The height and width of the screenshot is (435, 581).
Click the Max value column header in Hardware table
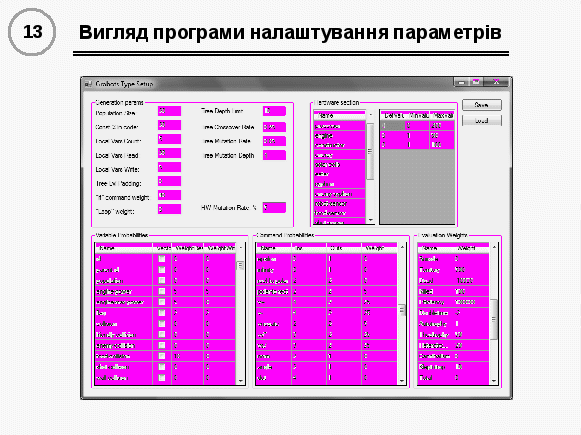(x=442, y=116)
